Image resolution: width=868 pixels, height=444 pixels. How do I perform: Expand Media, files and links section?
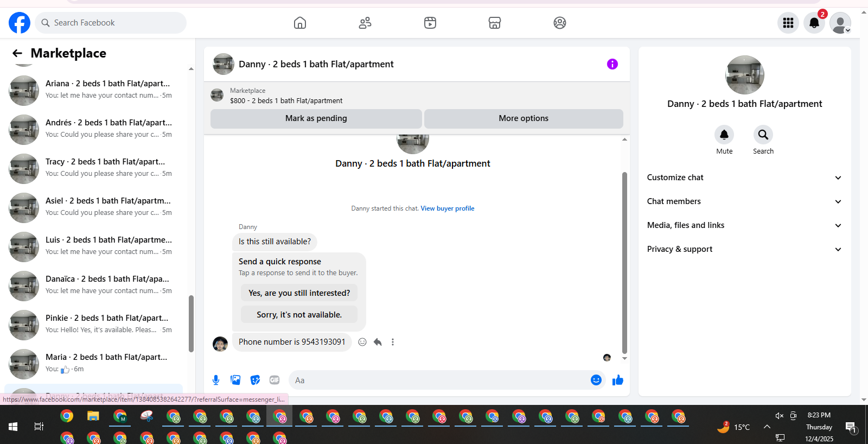tap(744, 225)
